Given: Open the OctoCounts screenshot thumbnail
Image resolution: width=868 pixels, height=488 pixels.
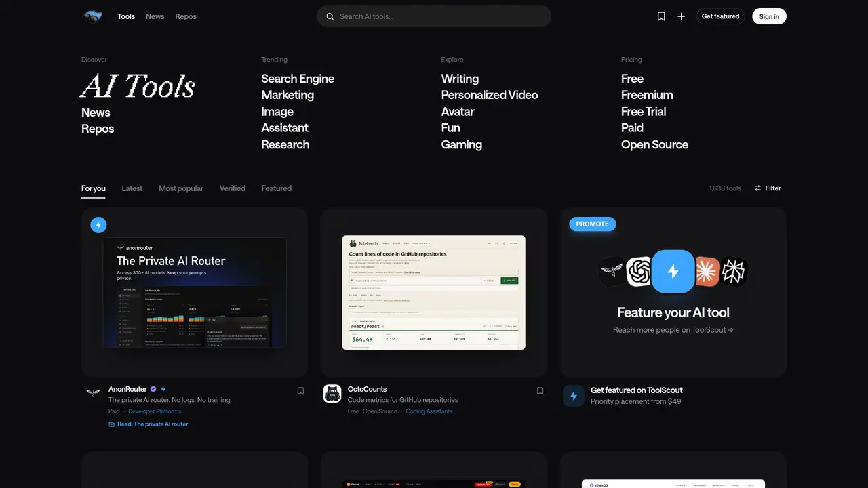Looking at the screenshot, I should pos(434,292).
